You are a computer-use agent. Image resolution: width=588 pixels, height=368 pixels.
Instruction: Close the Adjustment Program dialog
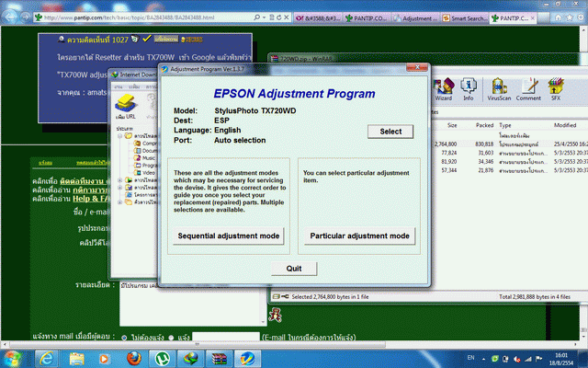tap(417, 67)
